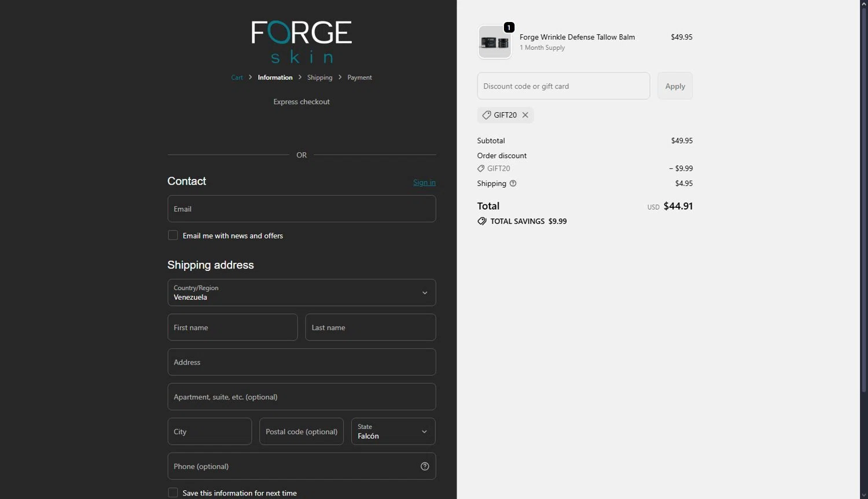This screenshot has width=868, height=499.
Task: Select the Payment breadcrumb step
Action: point(359,78)
